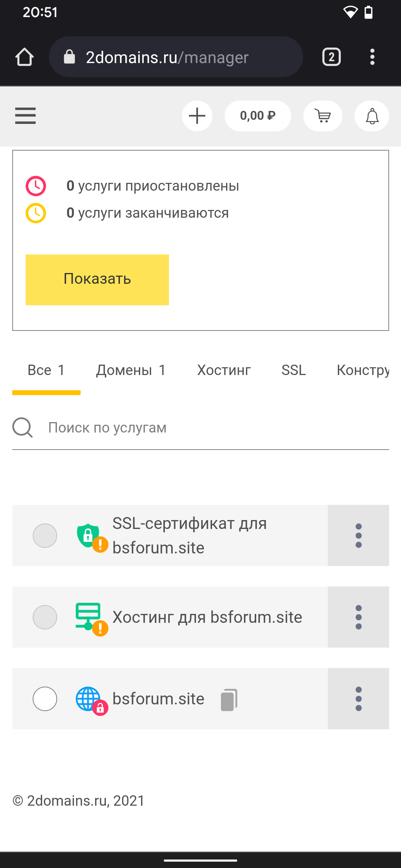
Task: Open the SSL certificate row options menu
Action: tap(358, 536)
